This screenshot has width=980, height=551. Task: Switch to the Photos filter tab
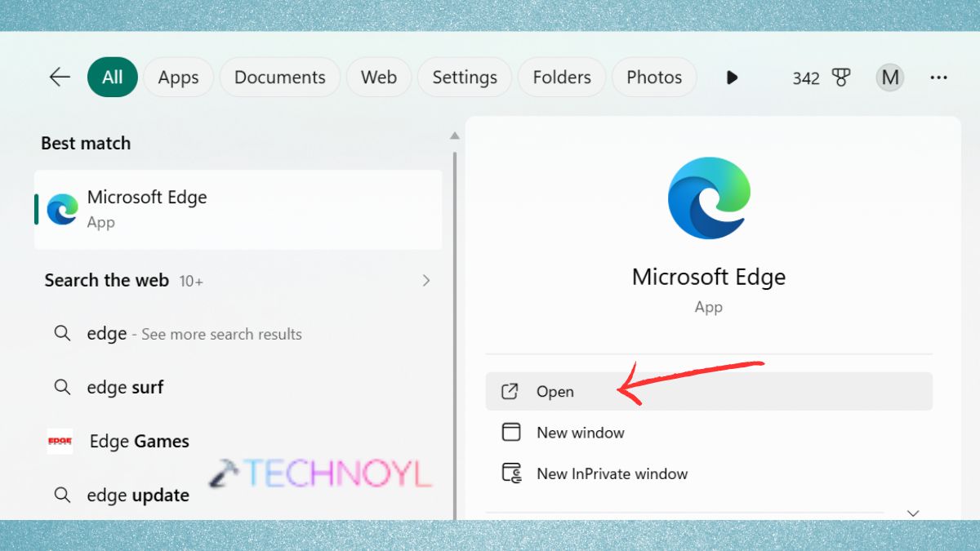click(x=654, y=78)
